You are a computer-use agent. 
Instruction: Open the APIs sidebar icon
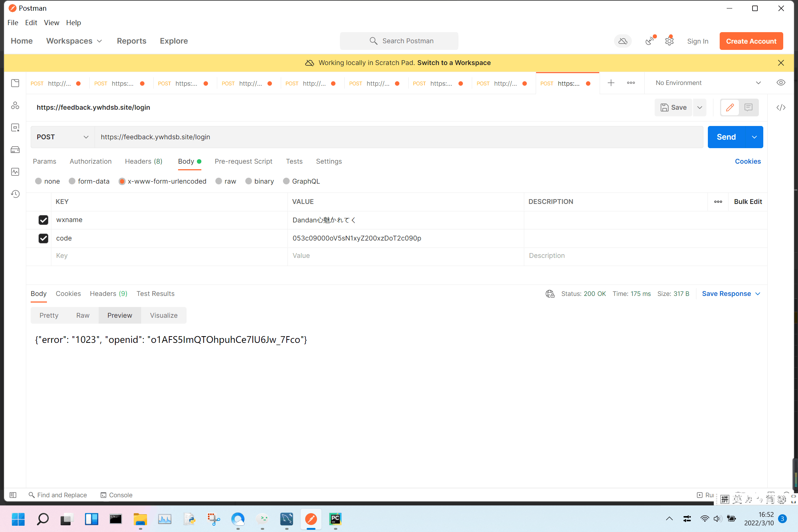click(x=15, y=106)
